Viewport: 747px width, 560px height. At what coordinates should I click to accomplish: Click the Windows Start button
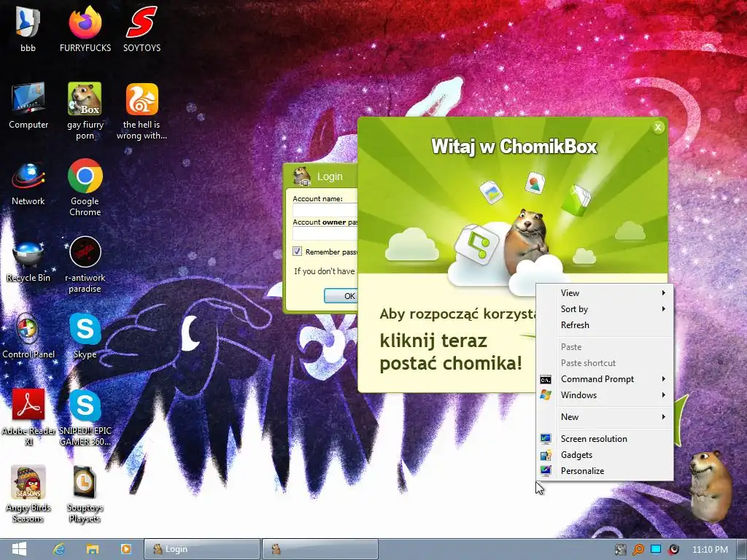(19, 549)
